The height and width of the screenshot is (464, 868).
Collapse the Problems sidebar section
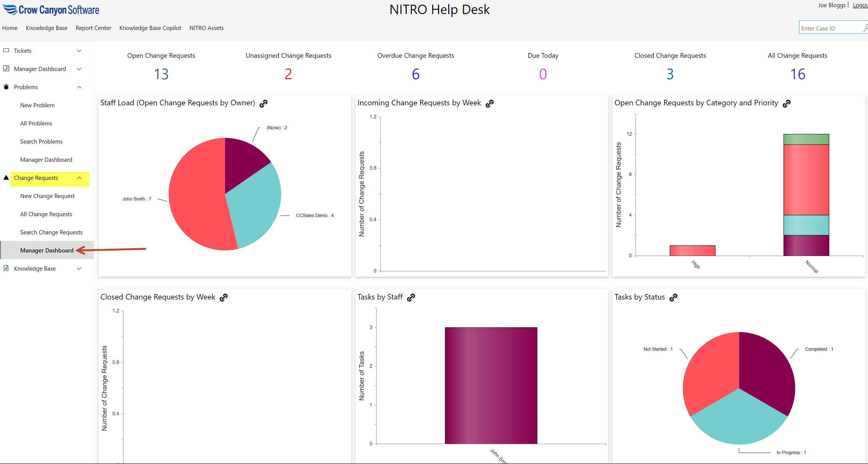(x=79, y=87)
